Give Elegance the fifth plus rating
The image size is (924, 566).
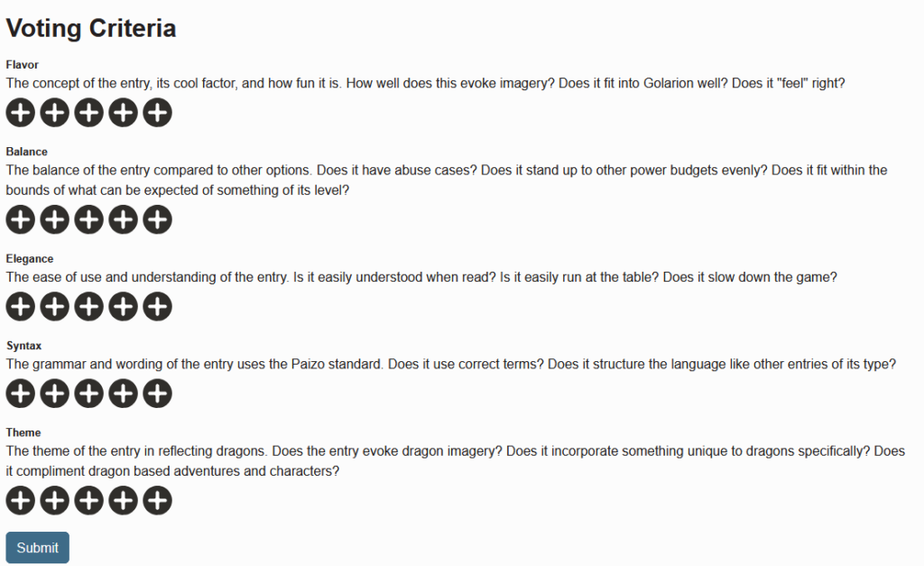coord(157,307)
